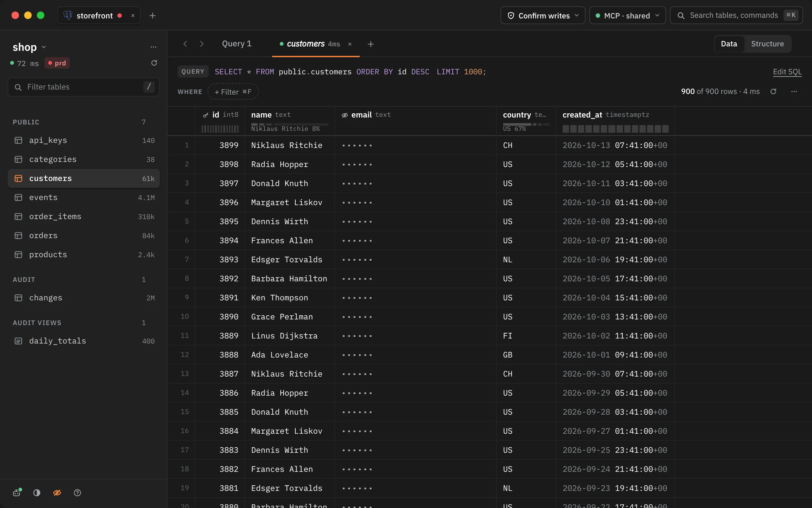The image size is (812, 508).
Task: Focus the Filter tables input
Action: pos(83,87)
